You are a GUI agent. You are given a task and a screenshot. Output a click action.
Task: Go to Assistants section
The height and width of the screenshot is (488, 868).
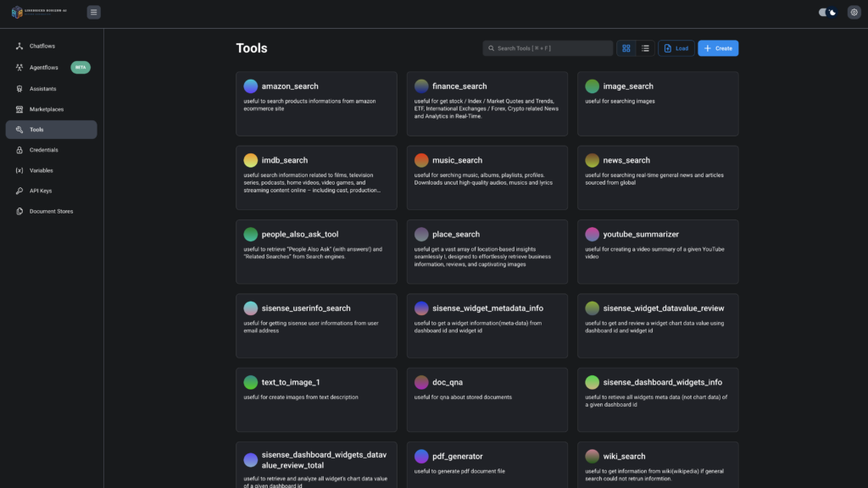click(52, 88)
